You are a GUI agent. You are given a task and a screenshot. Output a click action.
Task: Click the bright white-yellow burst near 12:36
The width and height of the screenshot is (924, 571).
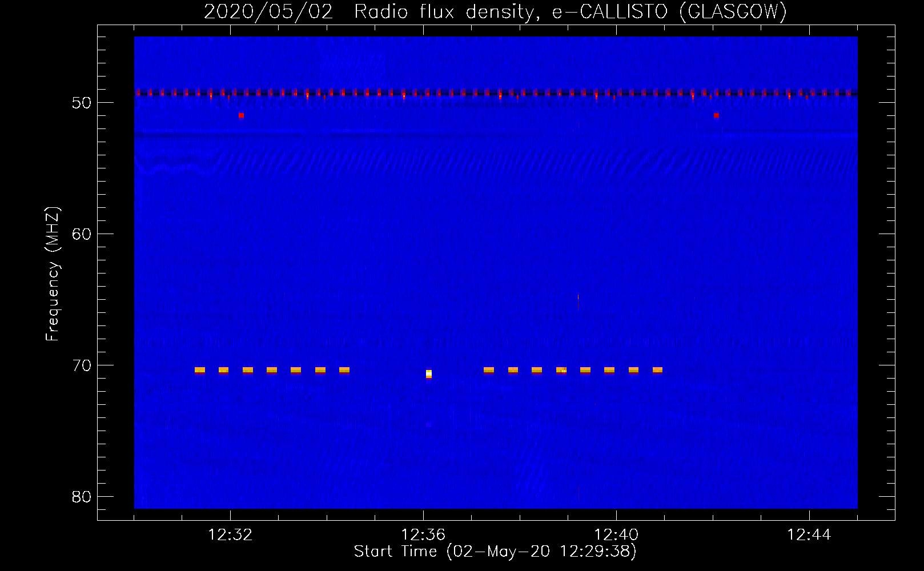tap(429, 374)
